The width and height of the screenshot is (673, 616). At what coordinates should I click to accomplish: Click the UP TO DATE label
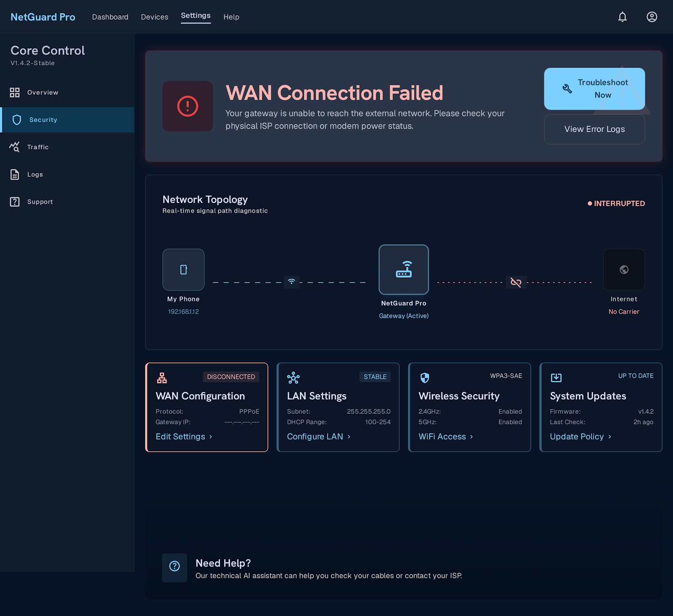pyautogui.click(x=636, y=376)
